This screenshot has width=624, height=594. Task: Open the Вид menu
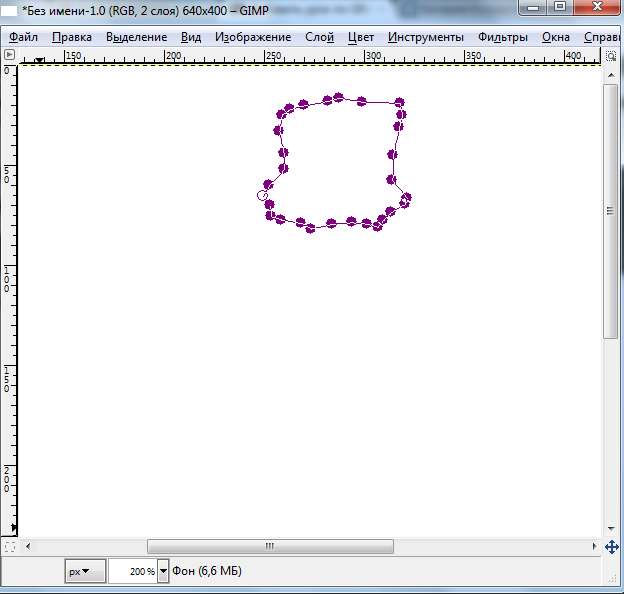(x=191, y=37)
